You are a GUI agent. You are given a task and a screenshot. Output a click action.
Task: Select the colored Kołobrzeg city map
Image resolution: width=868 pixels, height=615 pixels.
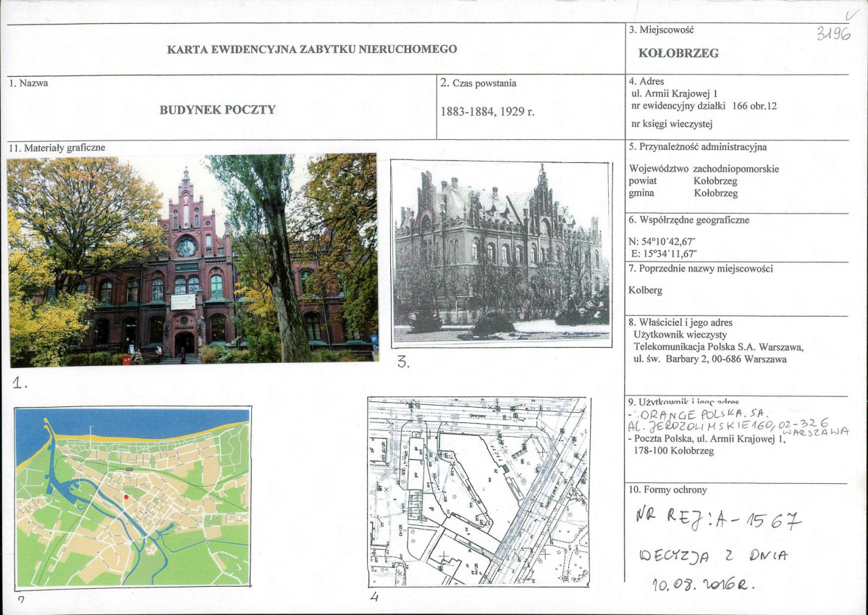click(132, 497)
